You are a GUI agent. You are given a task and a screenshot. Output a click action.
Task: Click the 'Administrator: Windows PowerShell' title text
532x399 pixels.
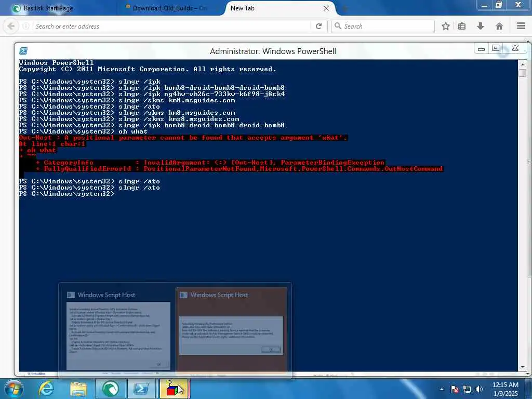pos(273,51)
